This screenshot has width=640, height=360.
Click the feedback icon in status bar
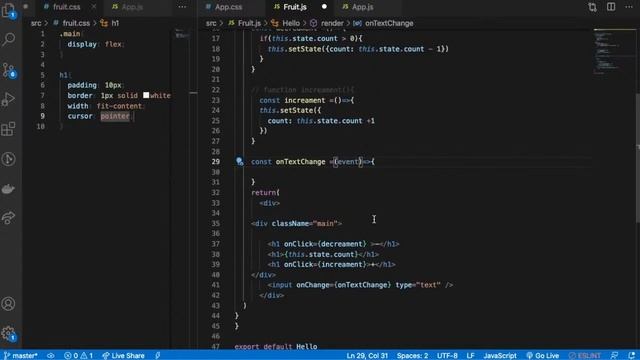tap(614, 356)
